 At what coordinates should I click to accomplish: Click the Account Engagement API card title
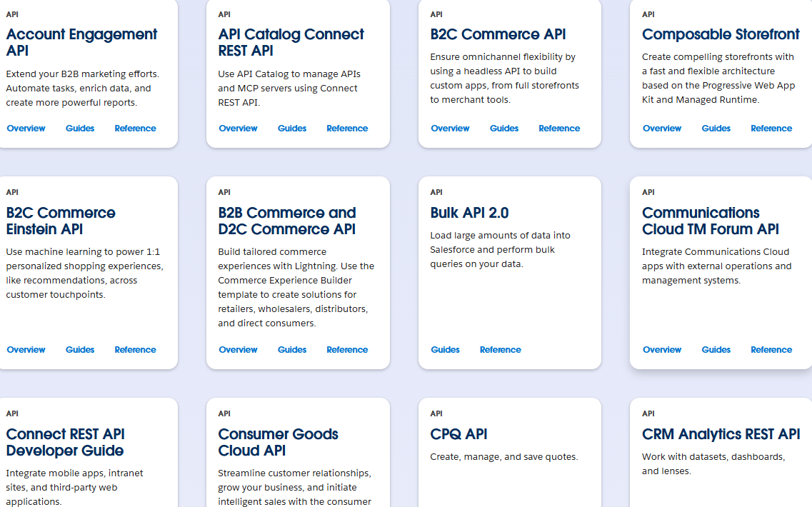pos(81,42)
